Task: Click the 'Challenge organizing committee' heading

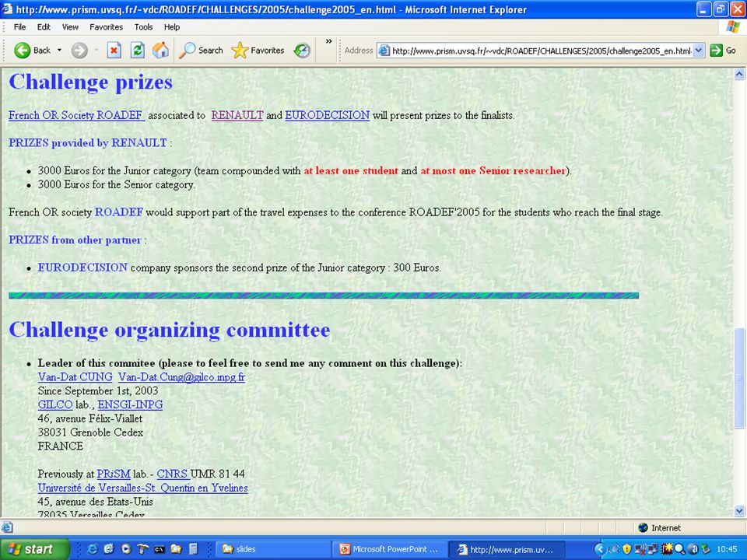Action: [169, 330]
